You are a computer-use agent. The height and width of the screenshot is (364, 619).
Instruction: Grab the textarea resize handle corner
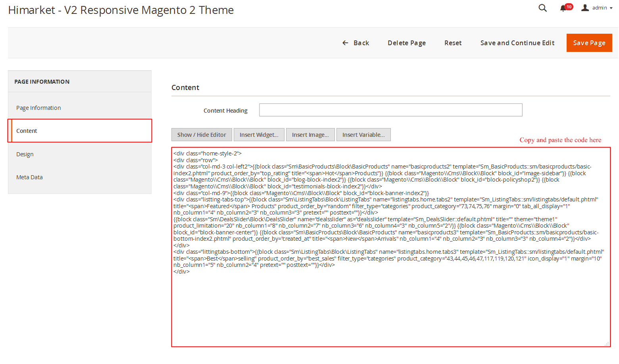[x=607, y=344]
